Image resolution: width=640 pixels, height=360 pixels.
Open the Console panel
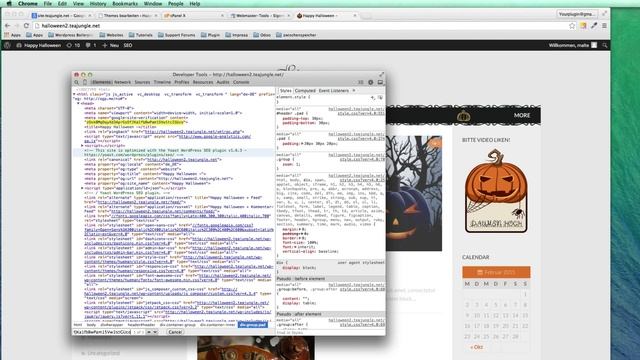[x=241, y=82]
